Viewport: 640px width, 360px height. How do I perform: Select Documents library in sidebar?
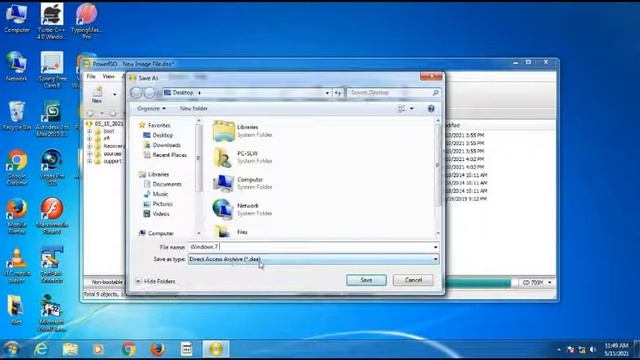click(163, 184)
